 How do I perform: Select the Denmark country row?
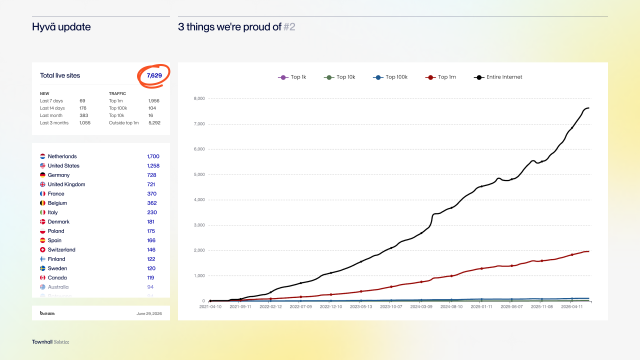pyautogui.click(x=100, y=222)
